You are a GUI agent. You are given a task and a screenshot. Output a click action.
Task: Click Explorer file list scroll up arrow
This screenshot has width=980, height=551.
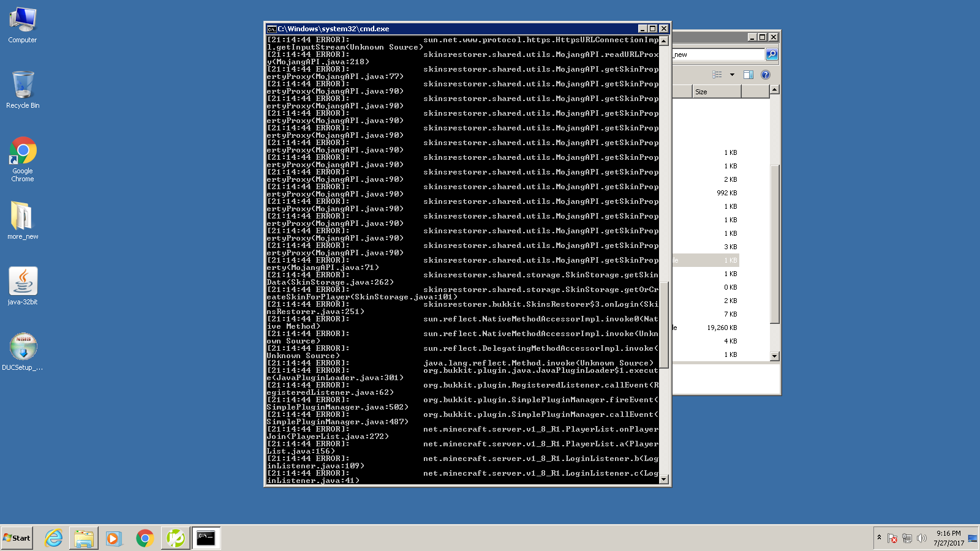point(775,90)
